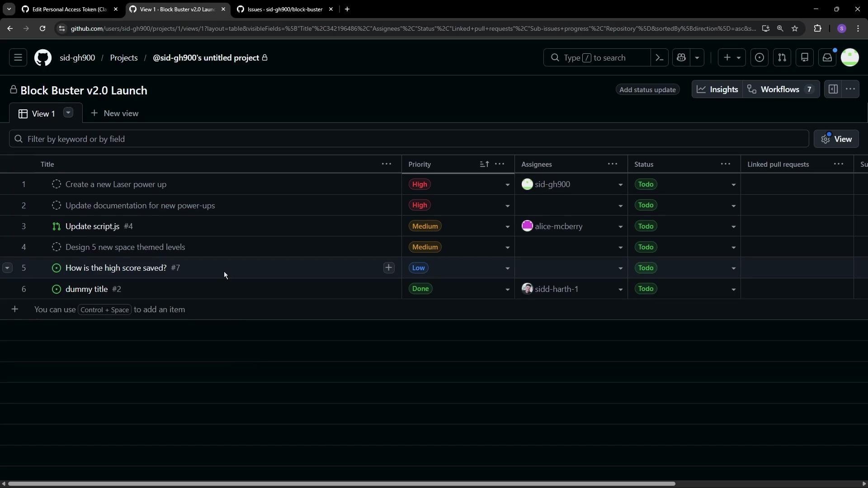Open row 5 actions menu arrow
This screenshot has height=488, width=868.
[7, 268]
